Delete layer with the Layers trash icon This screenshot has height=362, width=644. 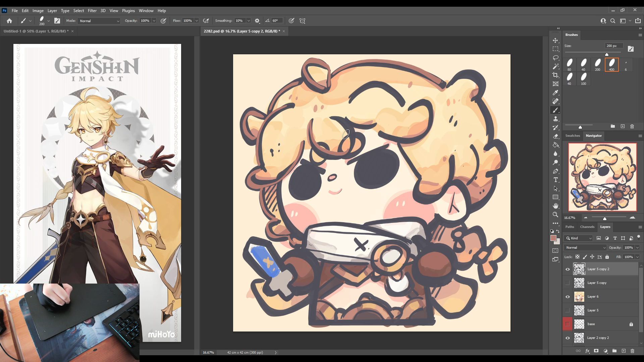[632, 351]
